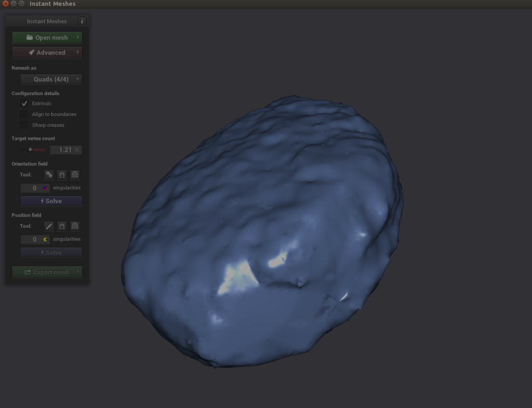This screenshot has width=532, height=408.
Task: Select the orientation field ghost scare tool
Action: tap(75, 175)
